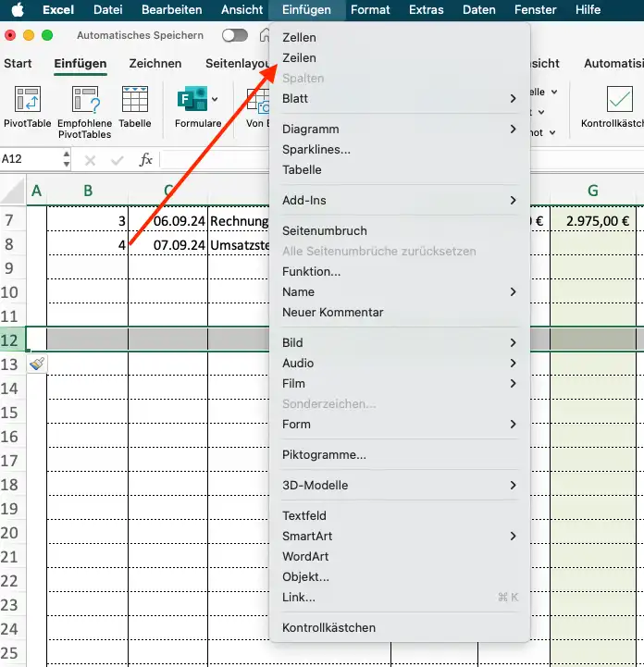Image resolution: width=644 pixels, height=667 pixels.
Task: Click cell containing date 06.09.24
Action: click(x=168, y=221)
